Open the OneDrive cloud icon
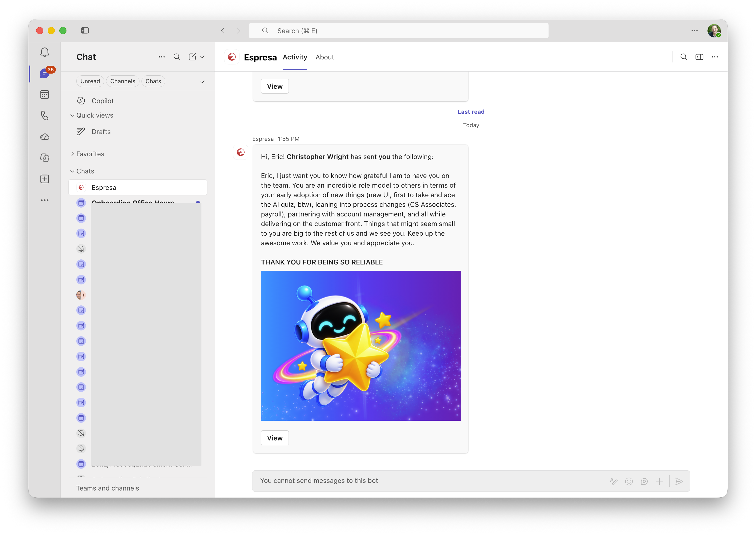756x535 pixels. (45, 137)
